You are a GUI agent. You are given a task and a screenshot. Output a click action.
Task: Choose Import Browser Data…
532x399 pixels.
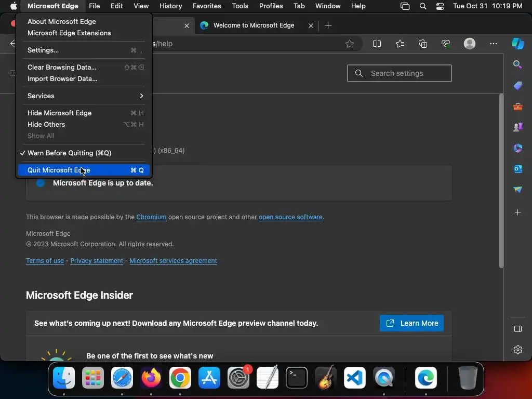(84, 79)
